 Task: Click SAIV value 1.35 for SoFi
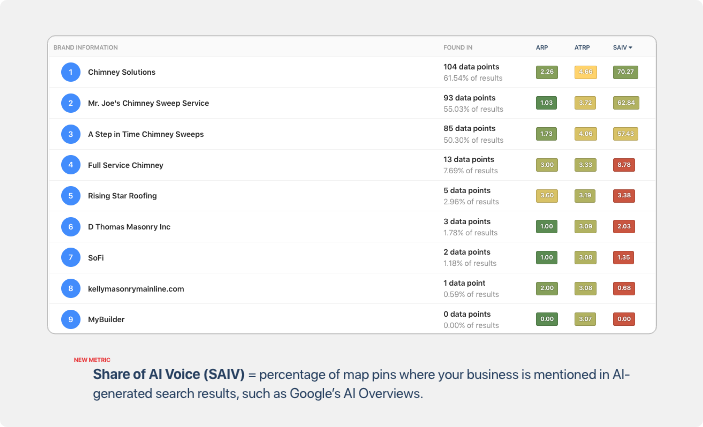pyautogui.click(x=624, y=257)
